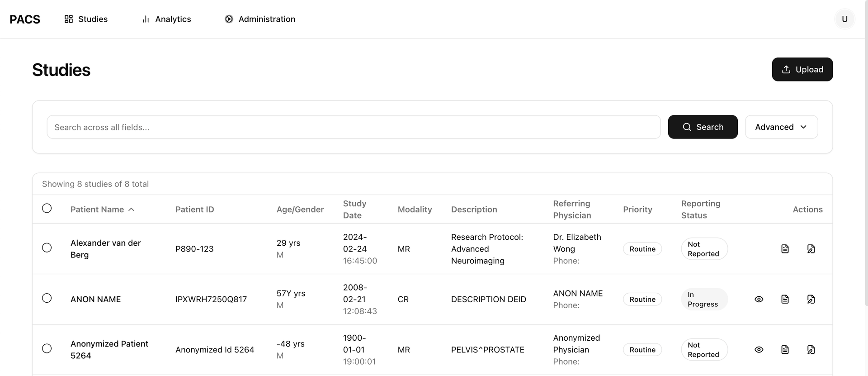View Anonymized Patient 5264 study via eye icon
This screenshot has width=868, height=376.
[759, 350]
